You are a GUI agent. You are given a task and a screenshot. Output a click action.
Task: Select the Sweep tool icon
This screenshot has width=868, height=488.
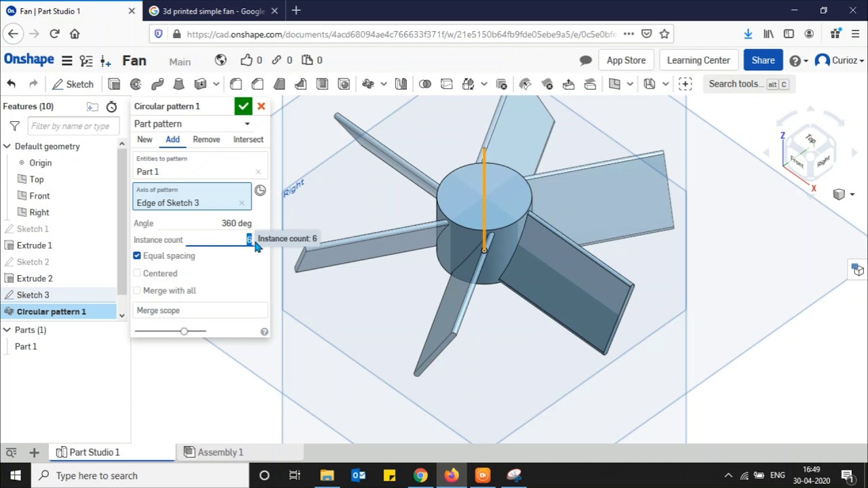[157, 84]
